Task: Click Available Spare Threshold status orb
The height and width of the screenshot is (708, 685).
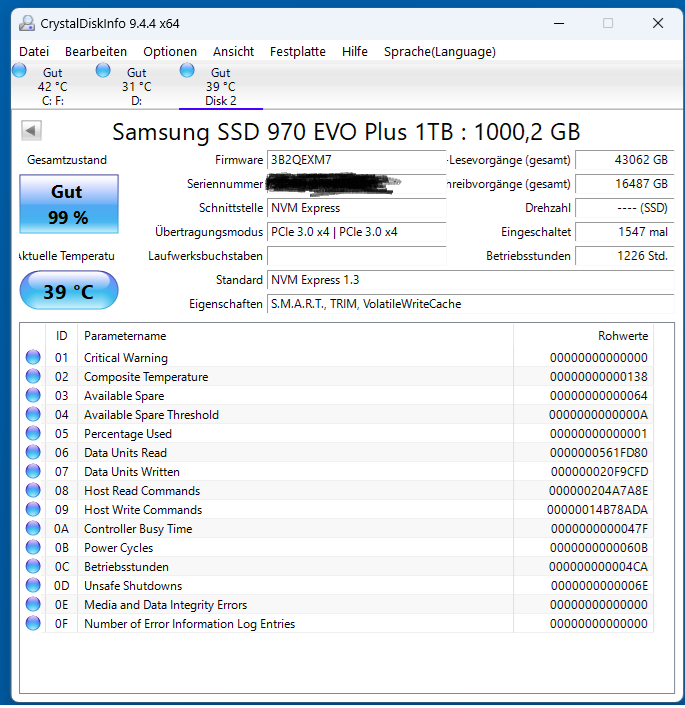Action: click(33, 414)
